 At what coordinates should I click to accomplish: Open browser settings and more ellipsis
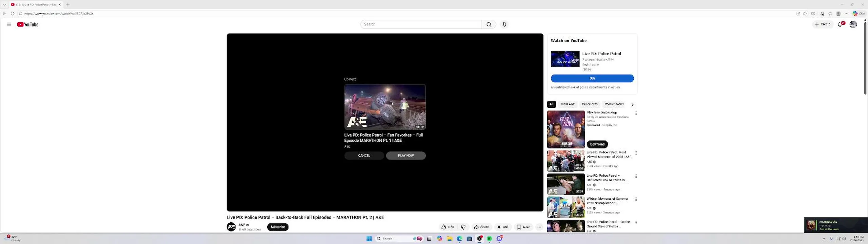[x=846, y=14]
